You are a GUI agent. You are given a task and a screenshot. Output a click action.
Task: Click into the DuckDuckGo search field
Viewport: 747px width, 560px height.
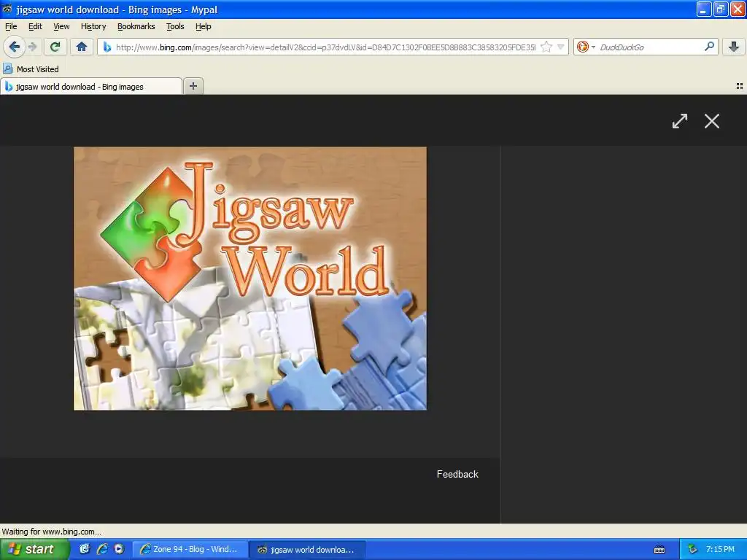pyautogui.click(x=650, y=47)
